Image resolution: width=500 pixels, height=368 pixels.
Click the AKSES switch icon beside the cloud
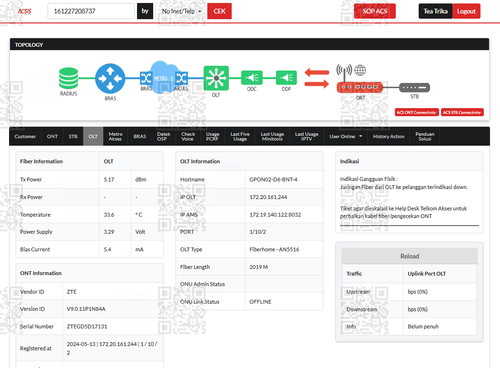182,78
